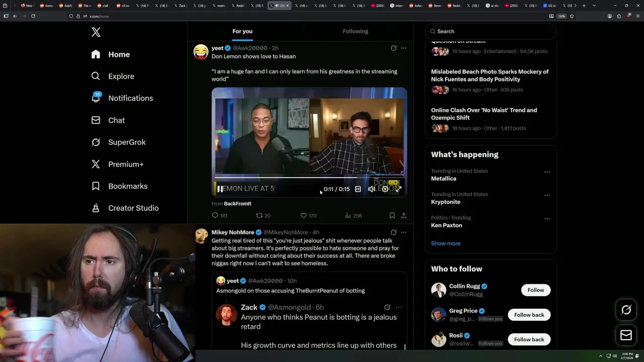Open a new browser tab

[584, 6]
